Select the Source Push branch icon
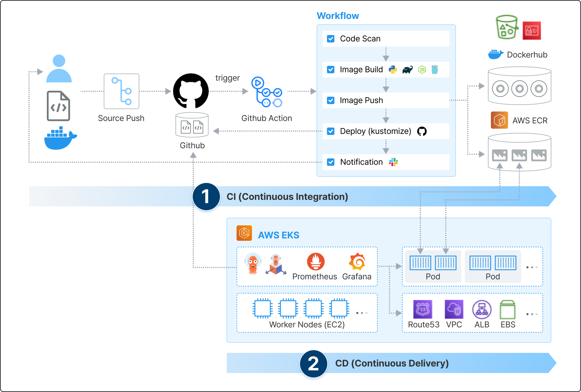This screenshot has height=392, width=581. coord(122,91)
